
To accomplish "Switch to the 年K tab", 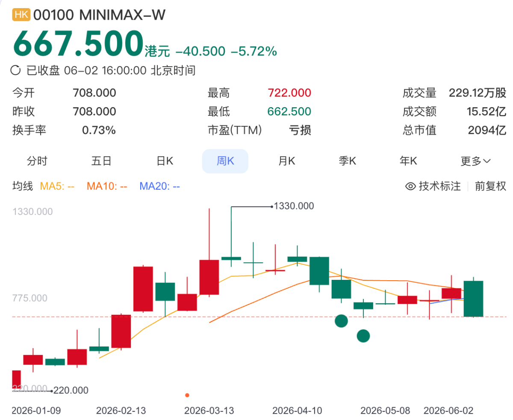I will [408, 161].
